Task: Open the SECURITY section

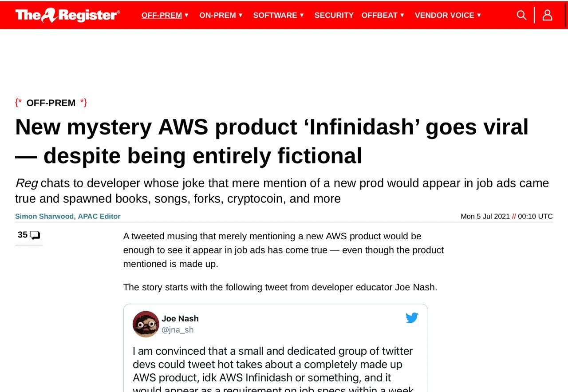Action: coord(334,15)
